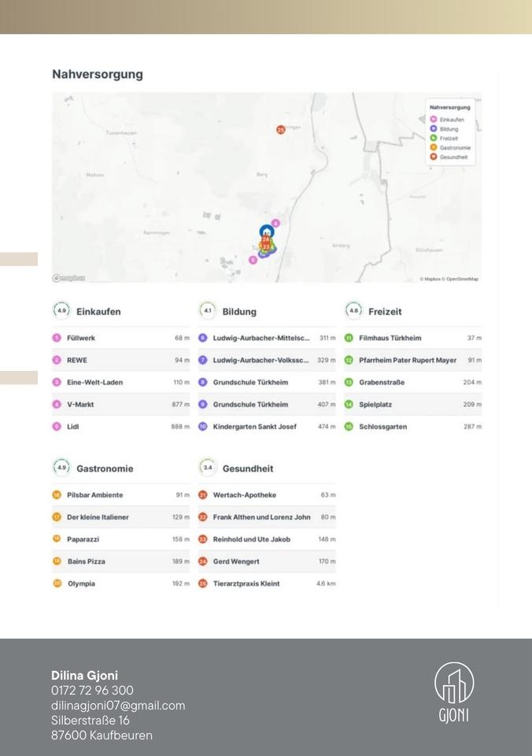Click the Gastronomie 4.9 score badge
532x756 pixels.
point(61,468)
